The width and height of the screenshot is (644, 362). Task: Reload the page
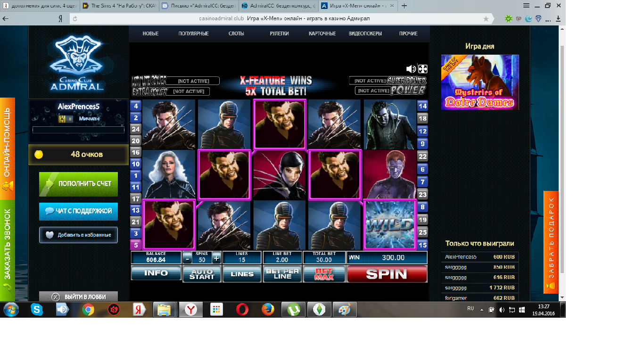click(x=75, y=19)
